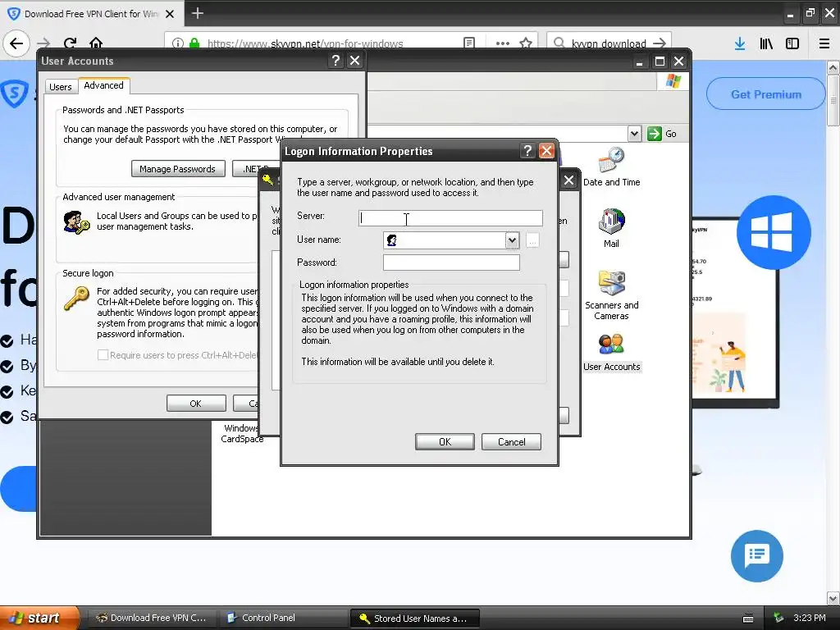
Task: Reload the page with the refresh icon
Action: pos(71,43)
